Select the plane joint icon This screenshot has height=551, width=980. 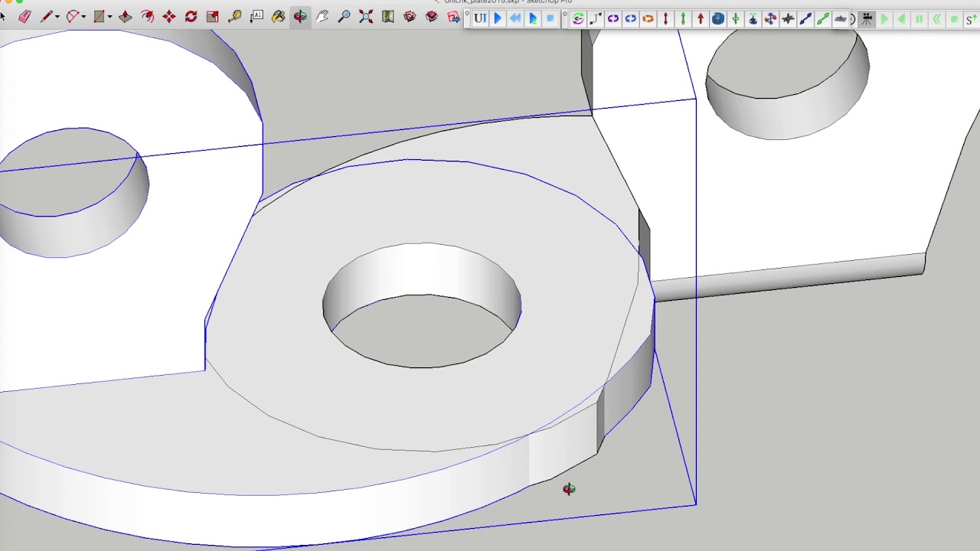click(x=841, y=19)
